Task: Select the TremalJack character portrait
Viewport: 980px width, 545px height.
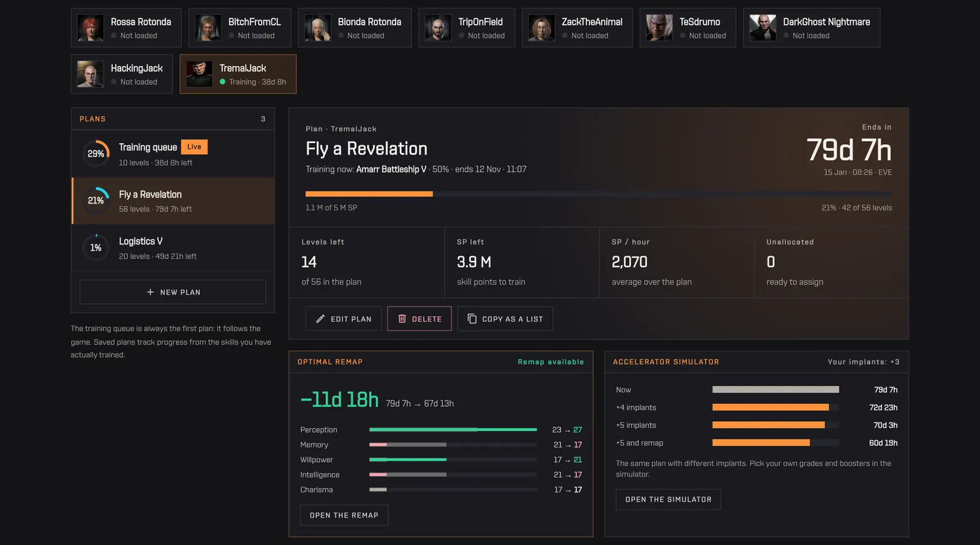Action: pyautogui.click(x=200, y=74)
